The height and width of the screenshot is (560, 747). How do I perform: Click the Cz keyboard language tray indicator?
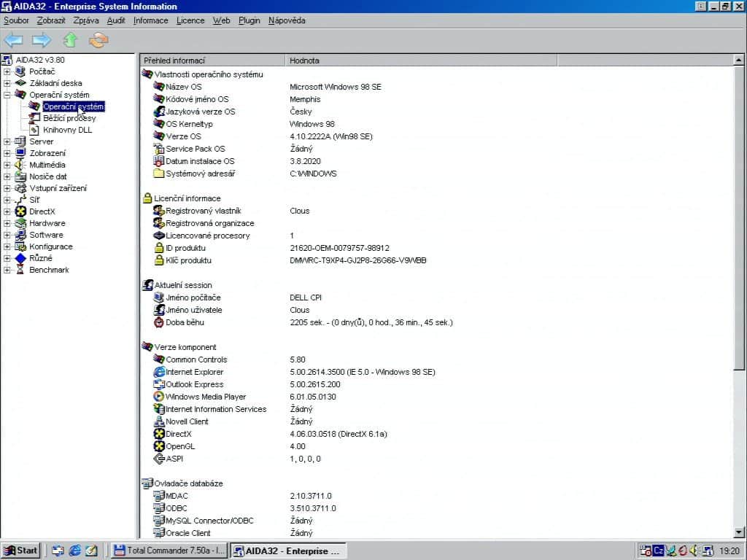pyautogui.click(x=659, y=551)
